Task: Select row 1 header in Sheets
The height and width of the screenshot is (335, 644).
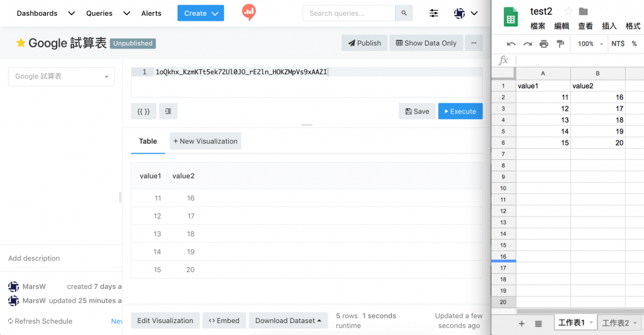Action: [x=503, y=86]
